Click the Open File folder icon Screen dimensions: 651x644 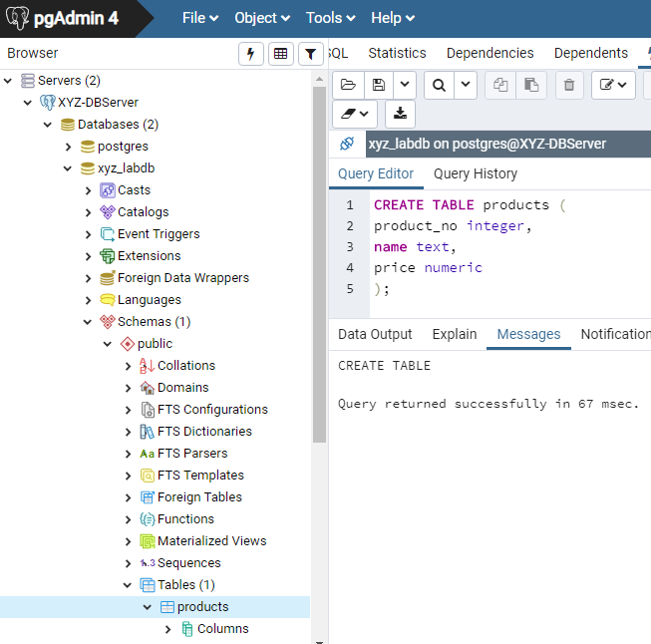click(348, 85)
